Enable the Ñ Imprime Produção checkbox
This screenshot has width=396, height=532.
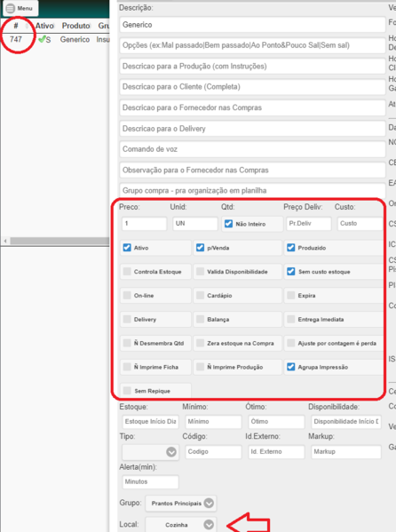200,367
